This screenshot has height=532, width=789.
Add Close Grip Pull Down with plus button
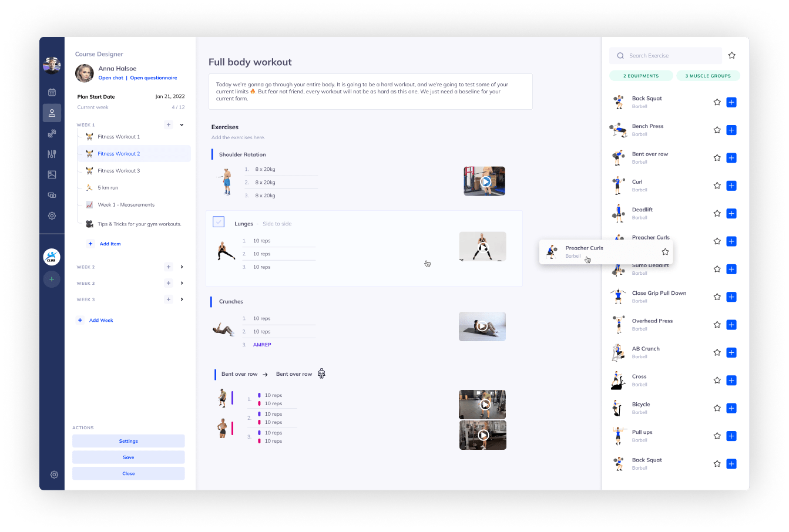coord(731,297)
